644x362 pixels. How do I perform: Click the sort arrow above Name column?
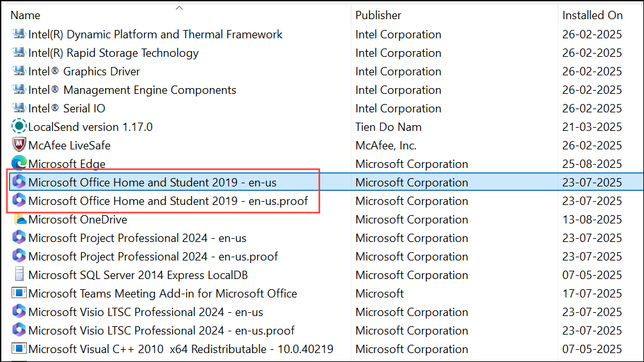pyautogui.click(x=179, y=8)
